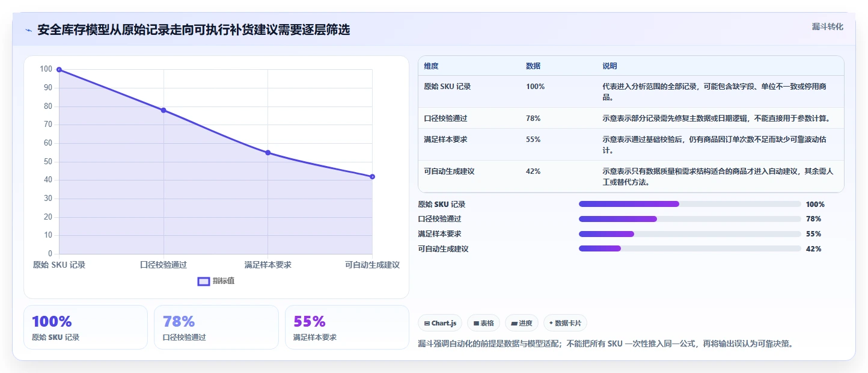This screenshot has width=868, height=373.
Task: Click the 指标值 legend label
Action: tap(224, 281)
